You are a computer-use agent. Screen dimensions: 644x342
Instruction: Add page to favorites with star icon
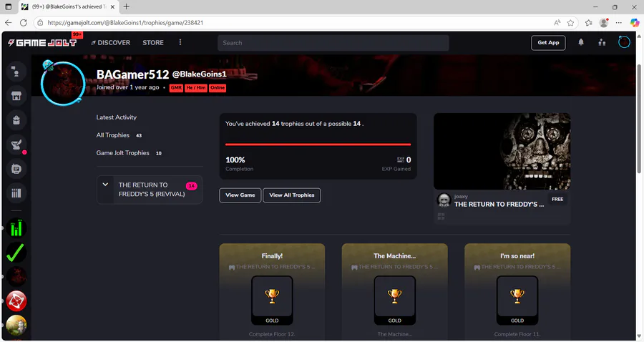[570, 23]
